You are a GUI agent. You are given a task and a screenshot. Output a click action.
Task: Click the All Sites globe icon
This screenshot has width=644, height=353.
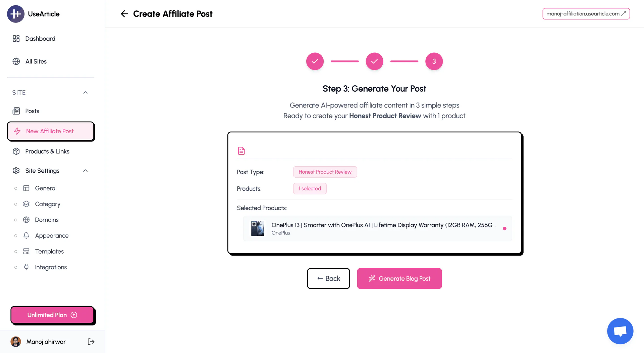coord(16,61)
